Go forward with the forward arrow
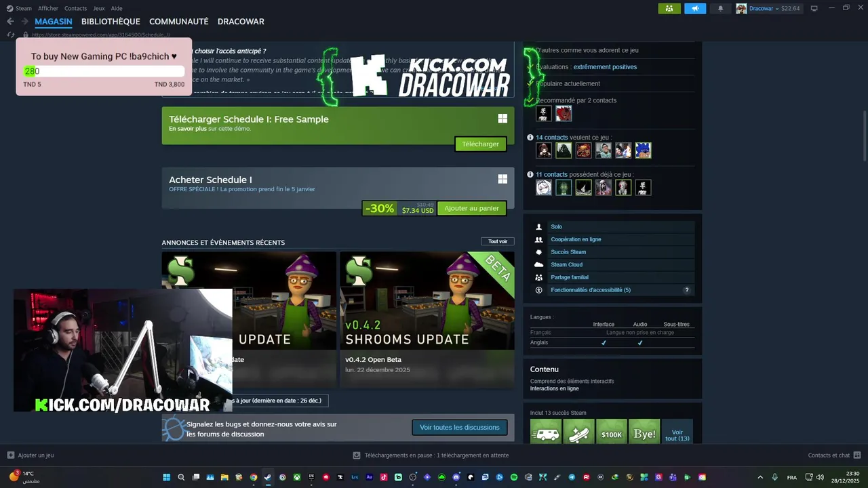Image resolution: width=868 pixels, height=488 pixels. click(x=24, y=22)
